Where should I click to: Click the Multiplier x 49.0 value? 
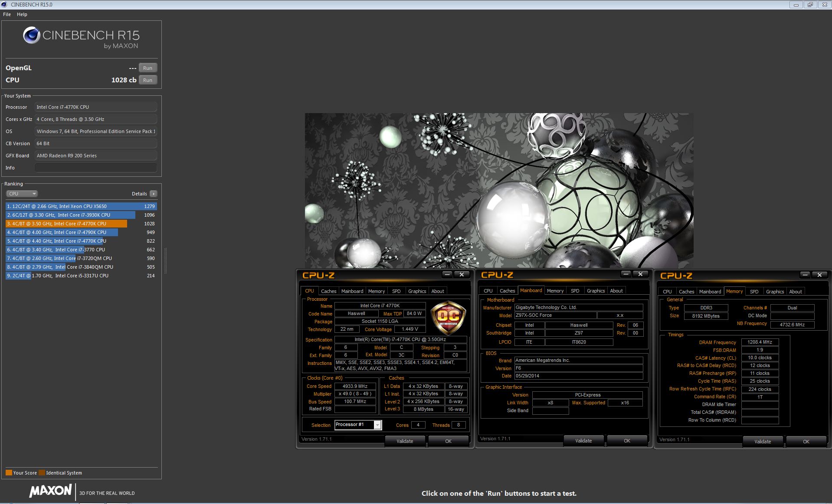(x=355, y=394)
